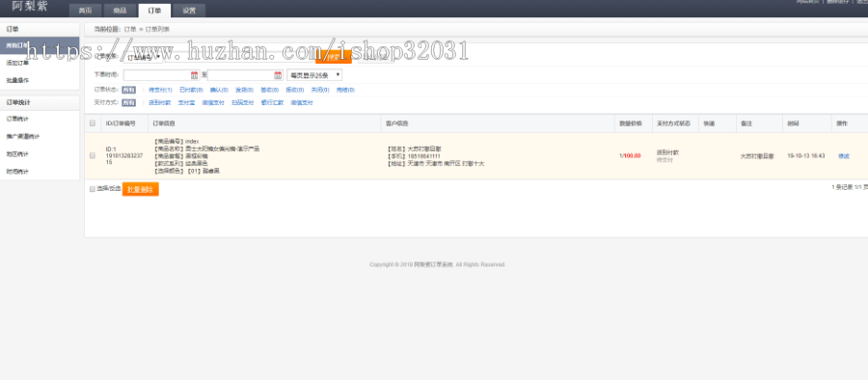Select 所有 badge in the 订单状态 row
This screenshot has width=868, height=380.
[x=128, y=90]
